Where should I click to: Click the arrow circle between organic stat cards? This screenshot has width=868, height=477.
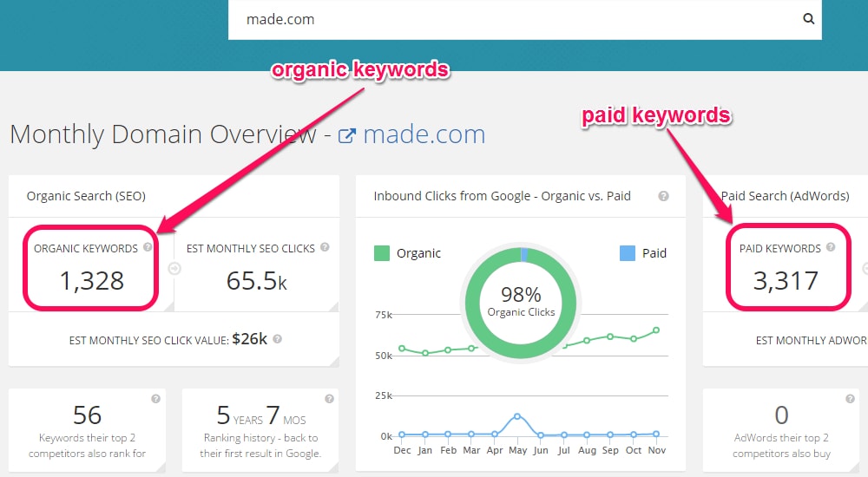tap(174, 268)
